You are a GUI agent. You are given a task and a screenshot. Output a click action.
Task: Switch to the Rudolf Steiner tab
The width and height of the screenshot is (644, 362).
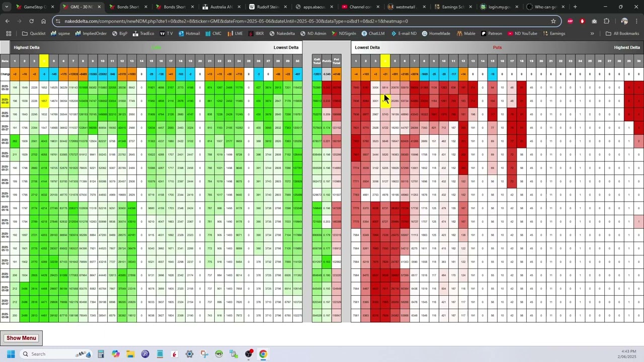coord(268,7)
